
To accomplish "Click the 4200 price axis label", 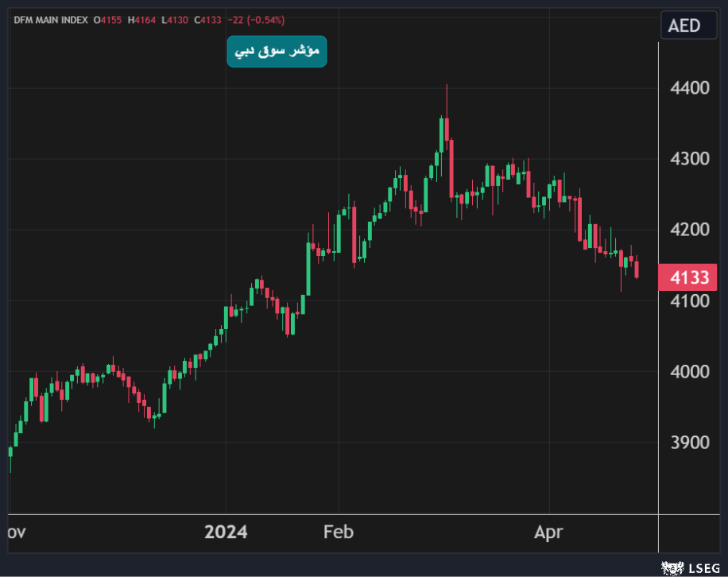I will coord(689,230).
